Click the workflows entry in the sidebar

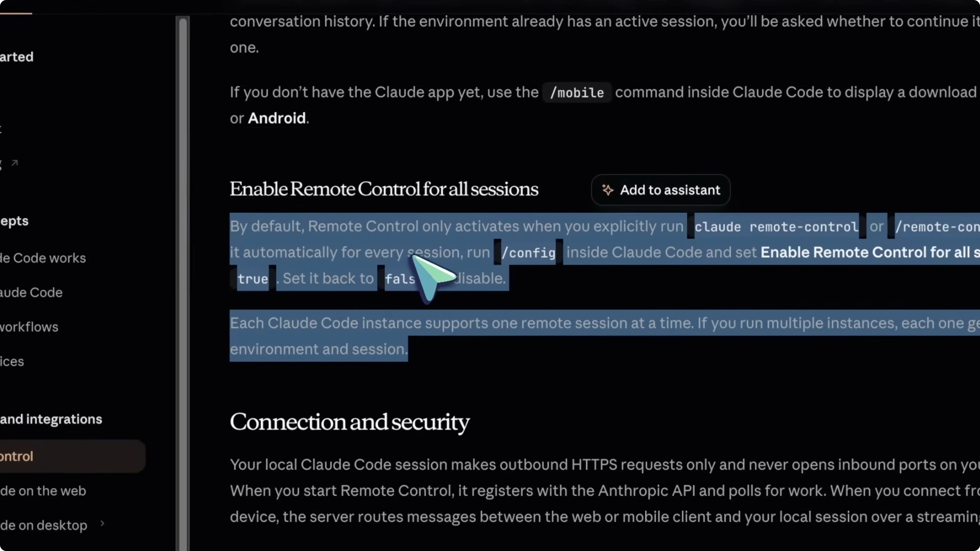tap(28, 327)
